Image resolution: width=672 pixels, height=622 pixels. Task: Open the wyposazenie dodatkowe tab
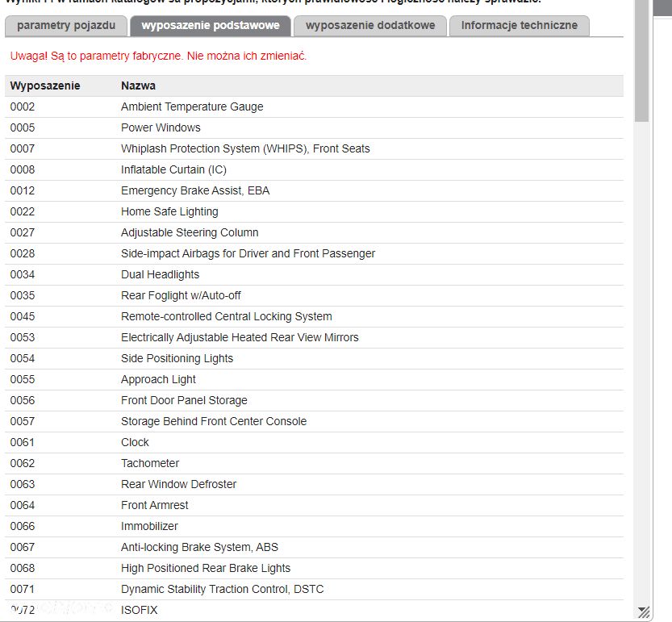[x=370, y=26]
